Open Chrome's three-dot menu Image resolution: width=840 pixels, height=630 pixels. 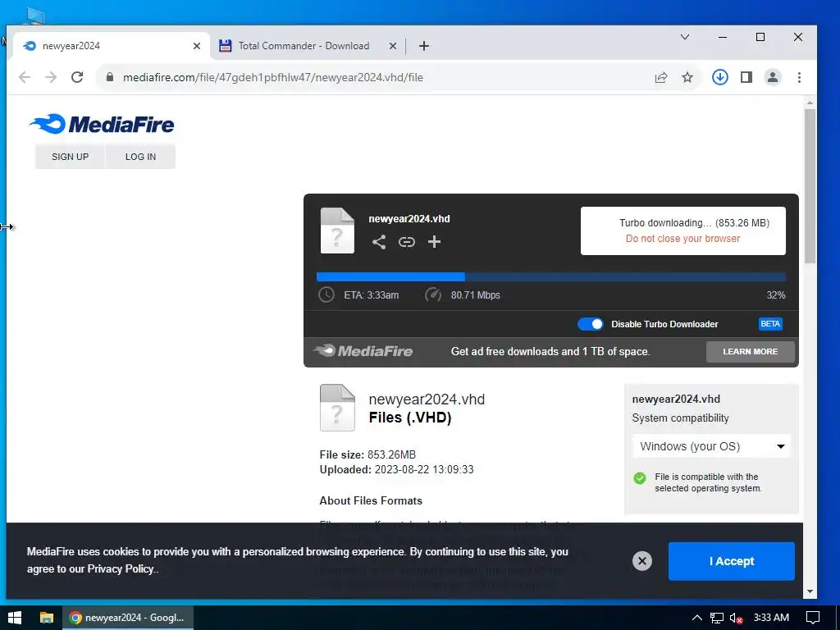[x=799, y=77]
